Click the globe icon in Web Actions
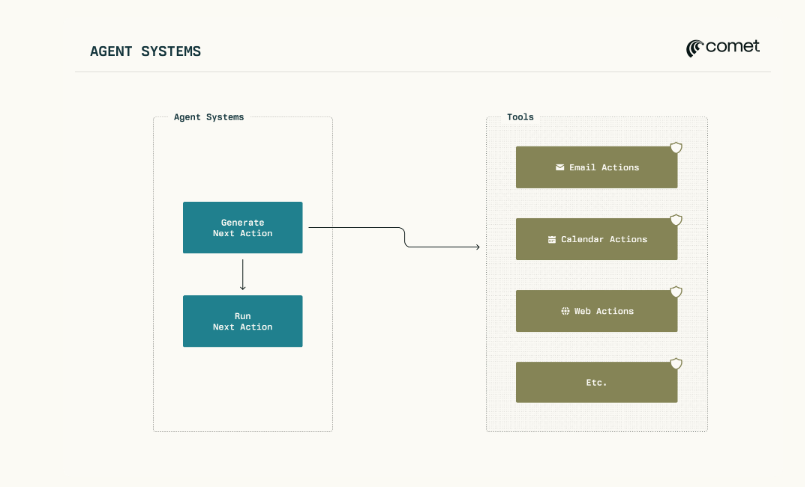This screenshot has width=805, height=487. 565,311
